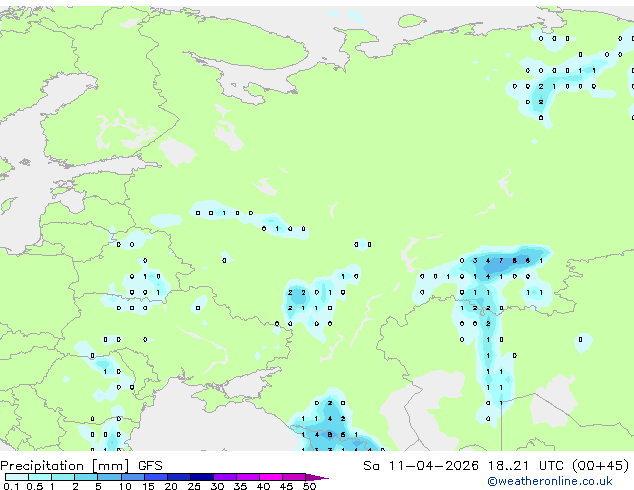
Task: Click the '25' legend scale label
Action: click(194, 486)
